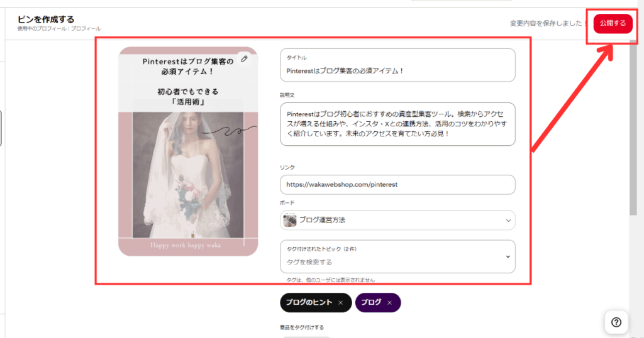
Task: Expand the board selector chevron arrow
Action: pyautogui.click(x=508, y=221)
